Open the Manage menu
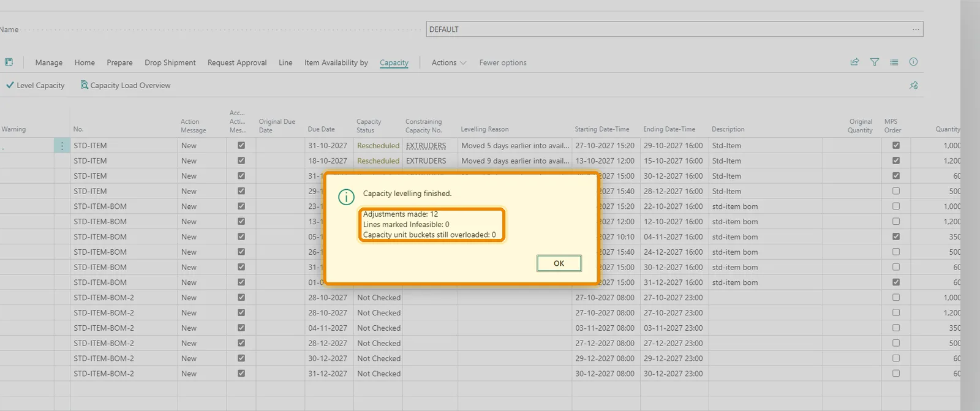 [49, 62]
